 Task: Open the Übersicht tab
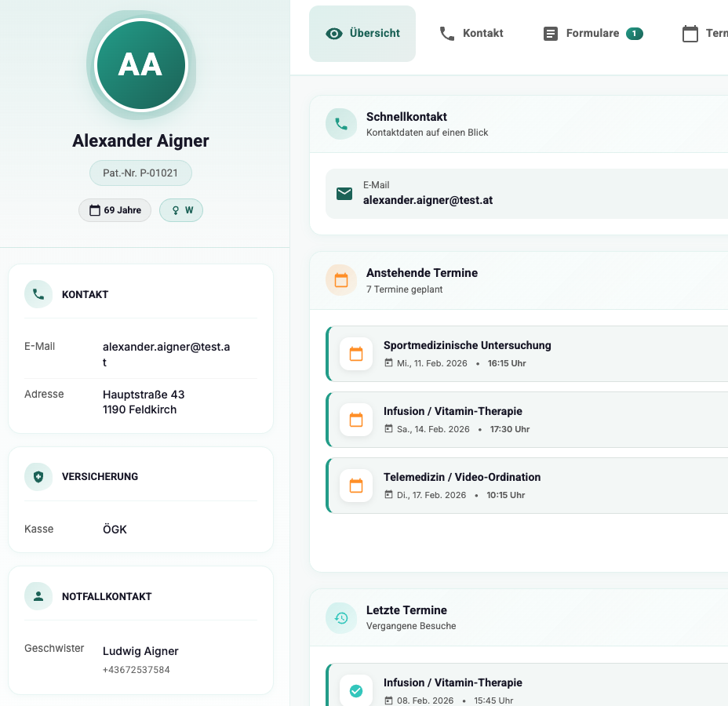pos(362,34)
